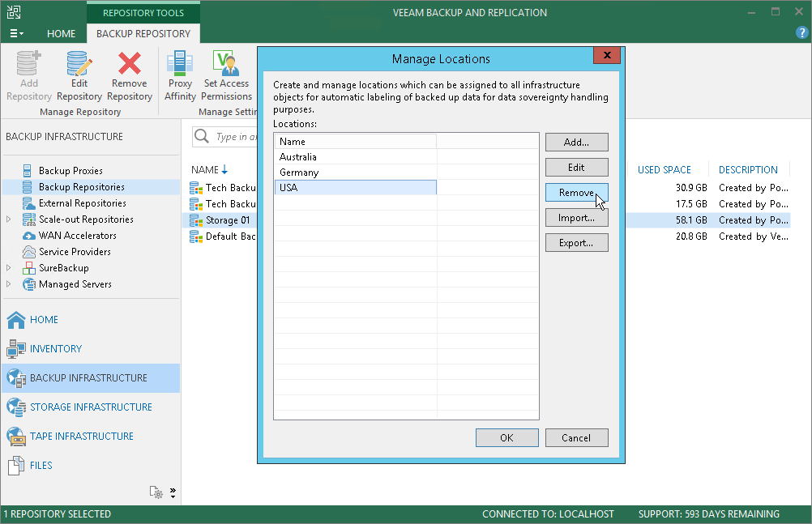Click 58.1 GB used space cell
Image resolution: width=812 pixels, height=524 pixels.
click(x=691, y=220)
